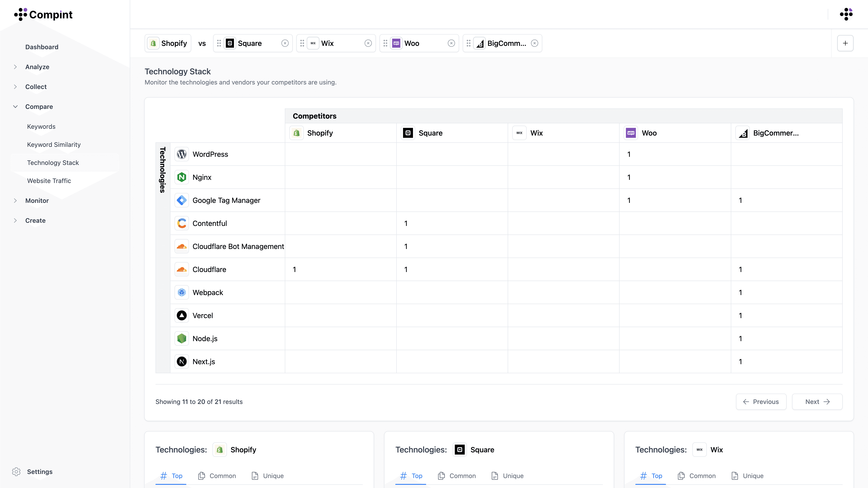
Task: Select Common tab in Shopify technologies card
Action: tap(217, 476)
